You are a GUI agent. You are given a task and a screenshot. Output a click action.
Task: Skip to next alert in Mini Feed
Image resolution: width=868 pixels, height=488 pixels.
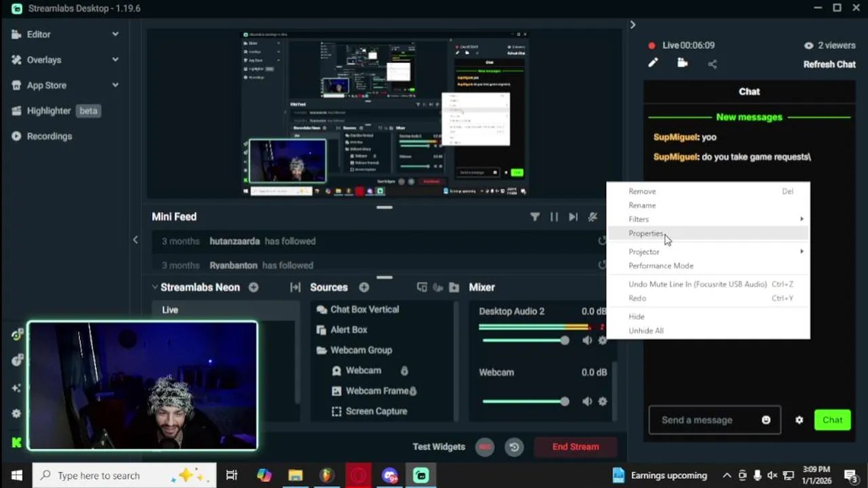coord(573,217)
